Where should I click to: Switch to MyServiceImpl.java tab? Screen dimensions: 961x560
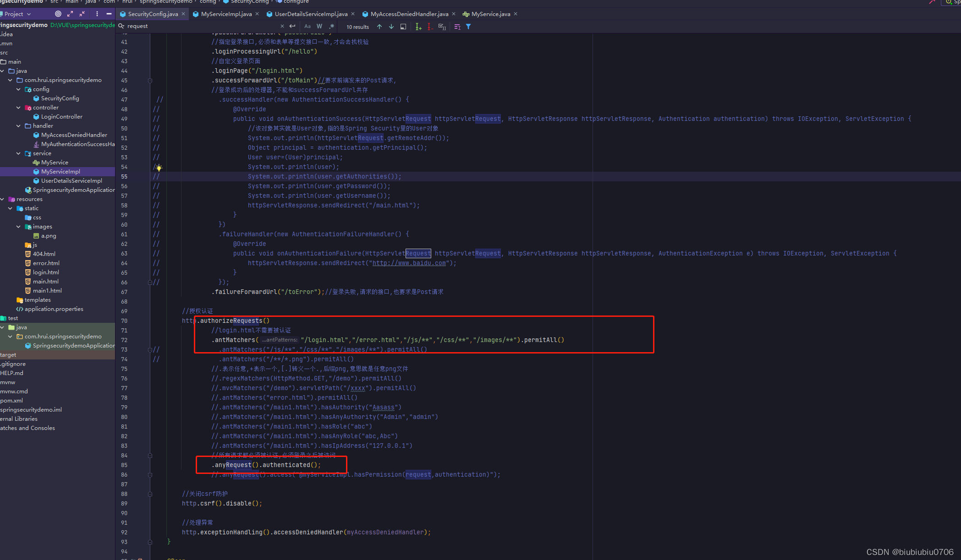pyautogui.click(x=226, y=14)
